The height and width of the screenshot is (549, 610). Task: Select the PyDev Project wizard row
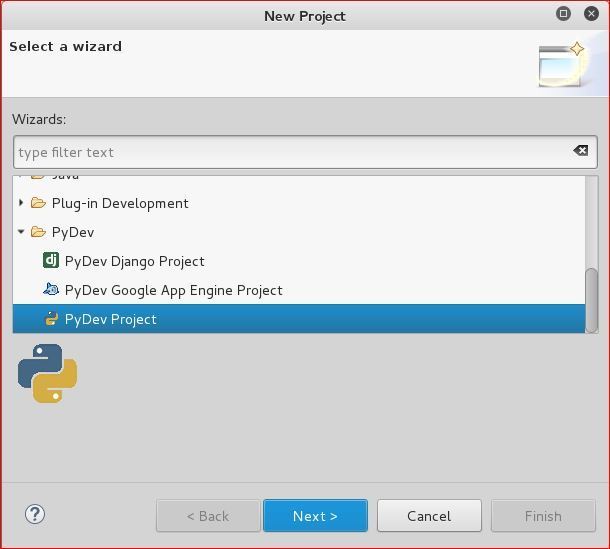click(299, 319)
